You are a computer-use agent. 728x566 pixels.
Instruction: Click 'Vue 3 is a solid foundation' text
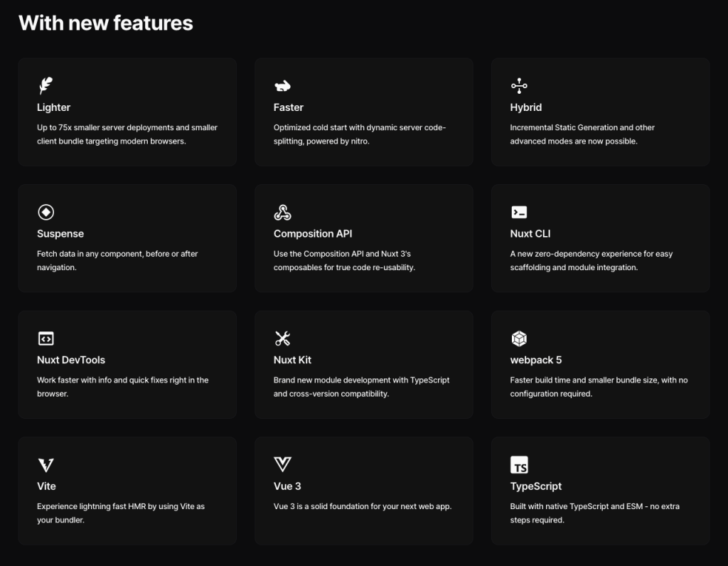pyautogui.click(x=363, y=506)
